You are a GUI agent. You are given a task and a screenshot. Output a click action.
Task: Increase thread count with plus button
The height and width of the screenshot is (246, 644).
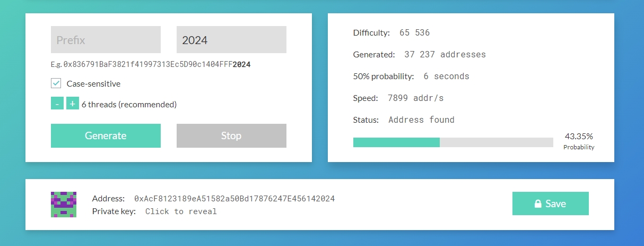coord(72,104)
